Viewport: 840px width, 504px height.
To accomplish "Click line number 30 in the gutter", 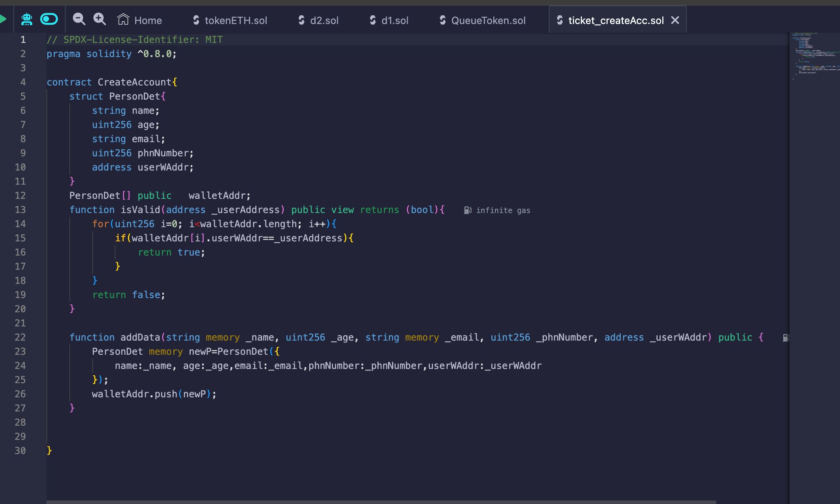I will pos(20,451).
